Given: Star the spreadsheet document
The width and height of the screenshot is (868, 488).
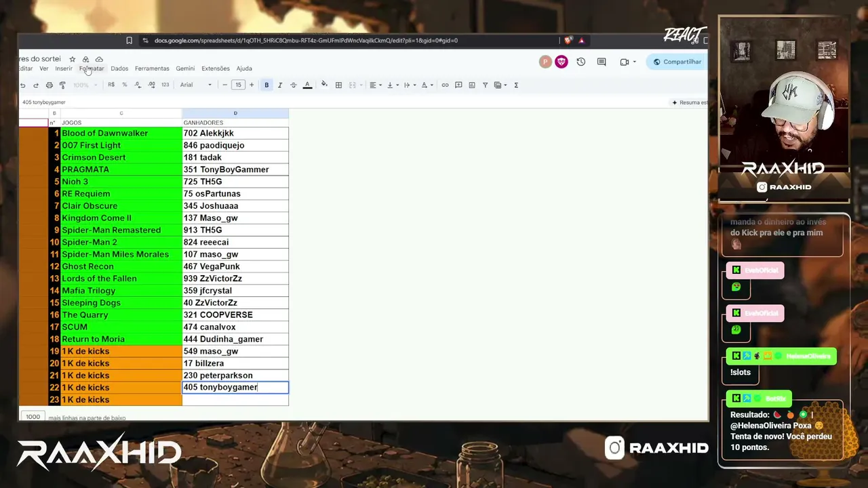Looking at the screenshot, I should (73, 60).
